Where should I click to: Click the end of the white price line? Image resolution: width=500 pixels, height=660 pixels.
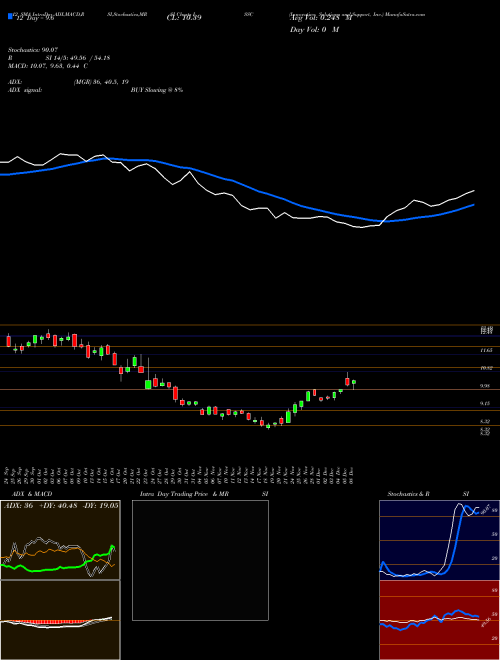tap(474, 191)
